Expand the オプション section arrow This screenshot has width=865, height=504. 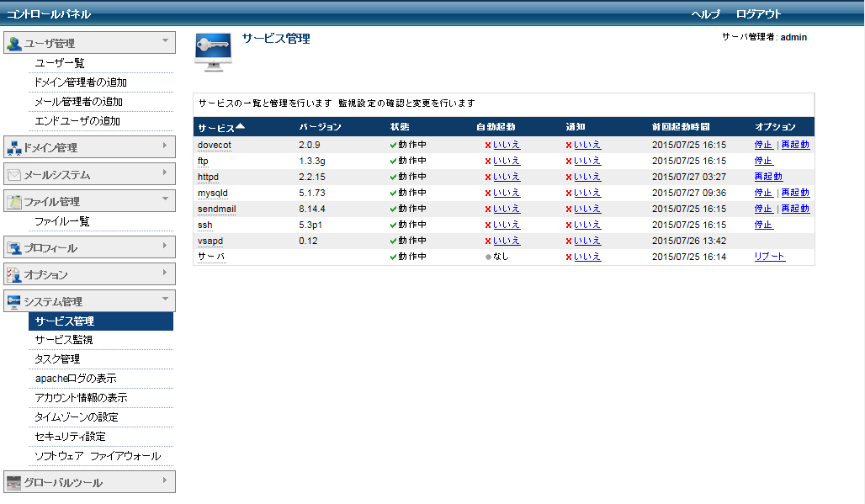coord(165,273)
